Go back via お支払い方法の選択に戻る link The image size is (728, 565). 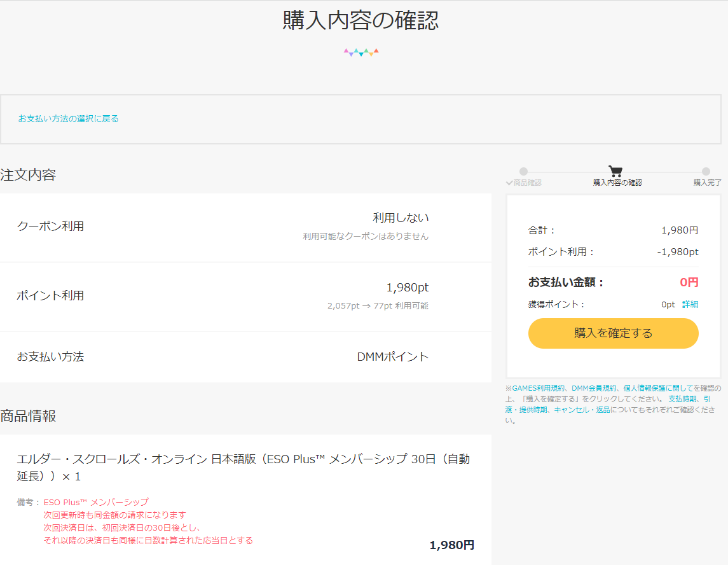[68, 118]
